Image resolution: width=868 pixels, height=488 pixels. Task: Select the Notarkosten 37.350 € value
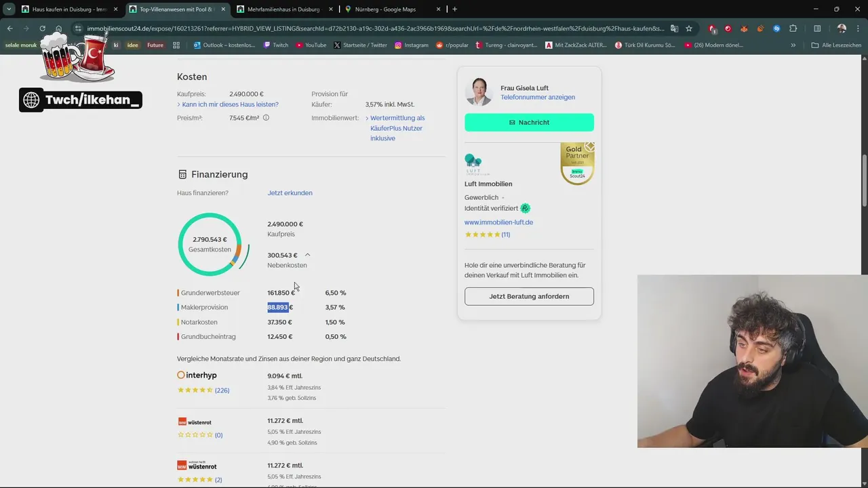coord(279,323)
